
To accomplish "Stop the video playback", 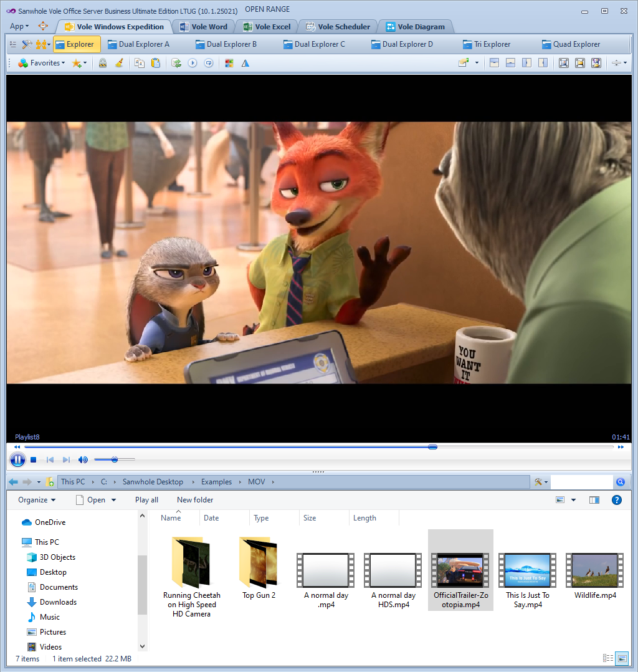I will [x=34, y=460].
